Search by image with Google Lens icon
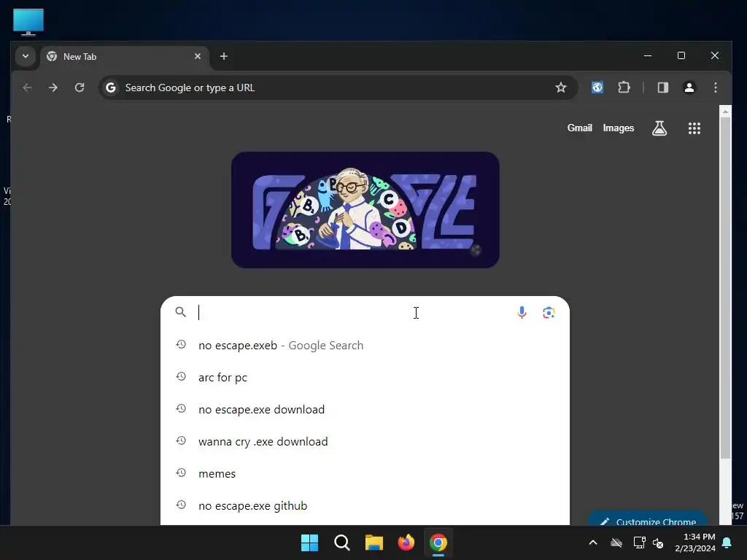The width and height of the screenshot is (747, 560). coord(549,312)
